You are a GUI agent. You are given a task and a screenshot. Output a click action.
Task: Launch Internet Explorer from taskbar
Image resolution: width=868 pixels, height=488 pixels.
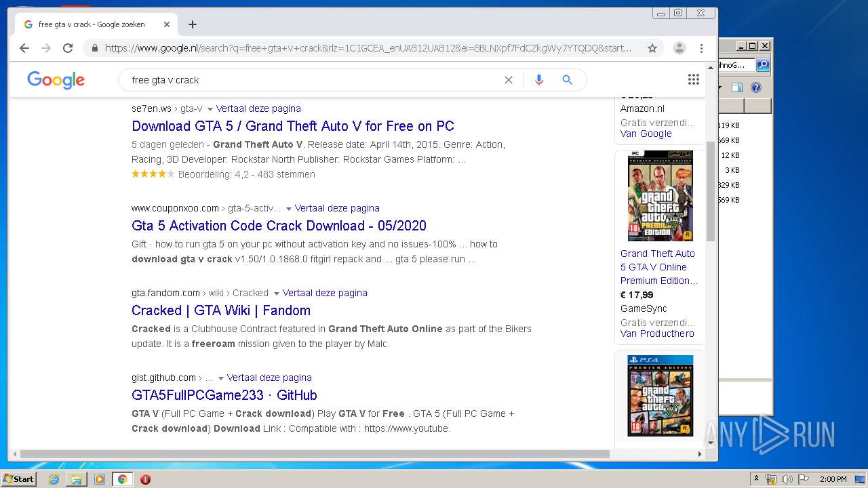pos(54,479)
